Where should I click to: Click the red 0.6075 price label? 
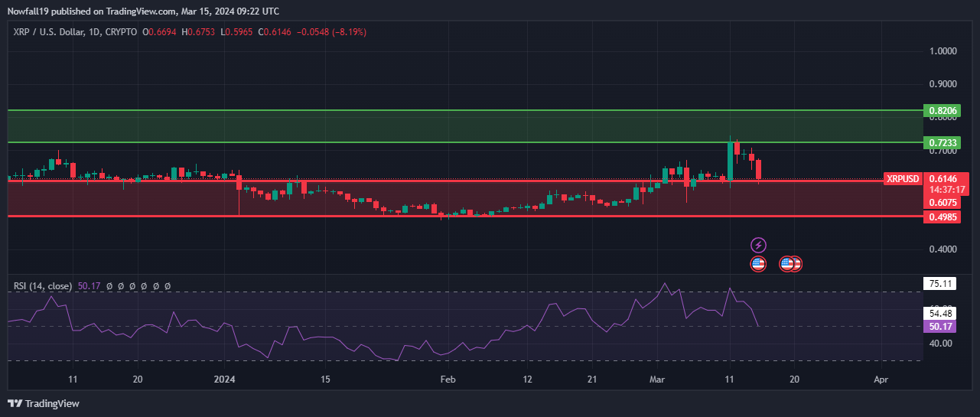click(943, 203)
